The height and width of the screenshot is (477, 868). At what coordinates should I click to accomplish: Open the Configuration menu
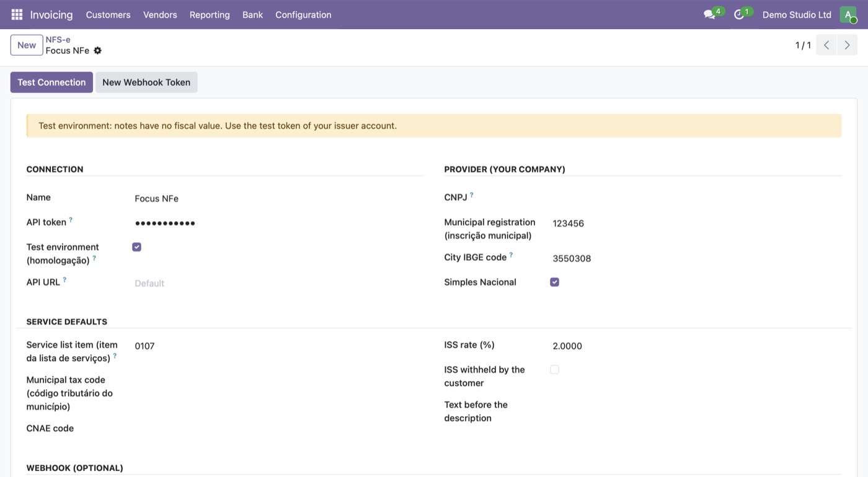pos(303,14)
